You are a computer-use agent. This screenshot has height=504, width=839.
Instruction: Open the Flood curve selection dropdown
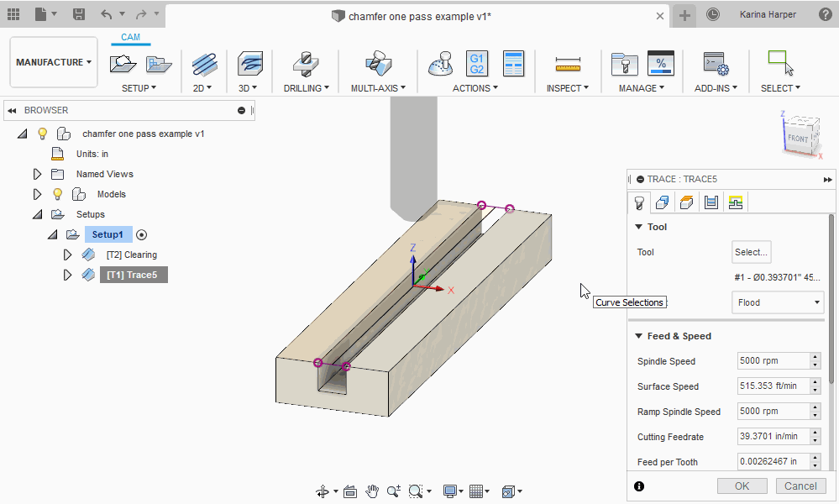click(x=777, y=302)
